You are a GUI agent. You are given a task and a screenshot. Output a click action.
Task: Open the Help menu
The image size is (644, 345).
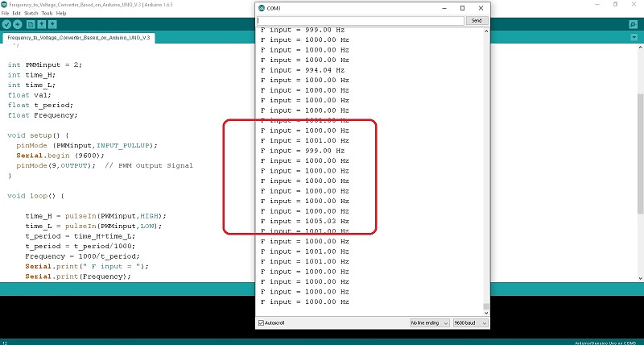tap(61, 13)
